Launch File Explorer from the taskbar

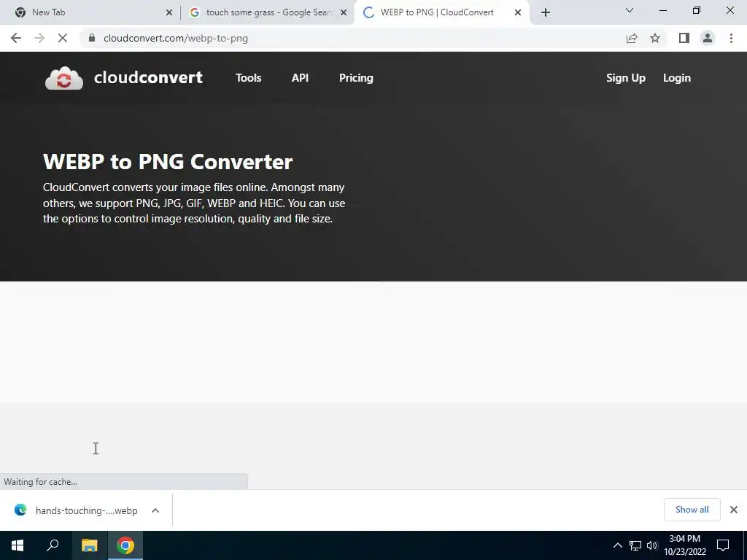click(x=90, y=545)
